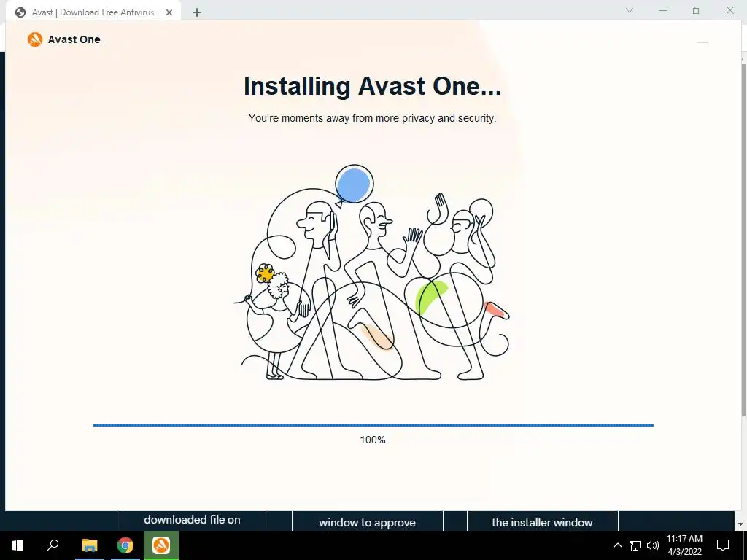Minimize the Avast One installer window

[x=703, y=42]
